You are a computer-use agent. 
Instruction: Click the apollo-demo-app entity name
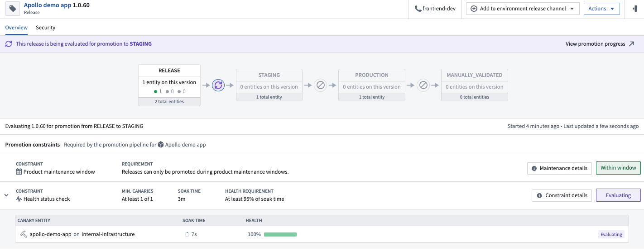50,234
